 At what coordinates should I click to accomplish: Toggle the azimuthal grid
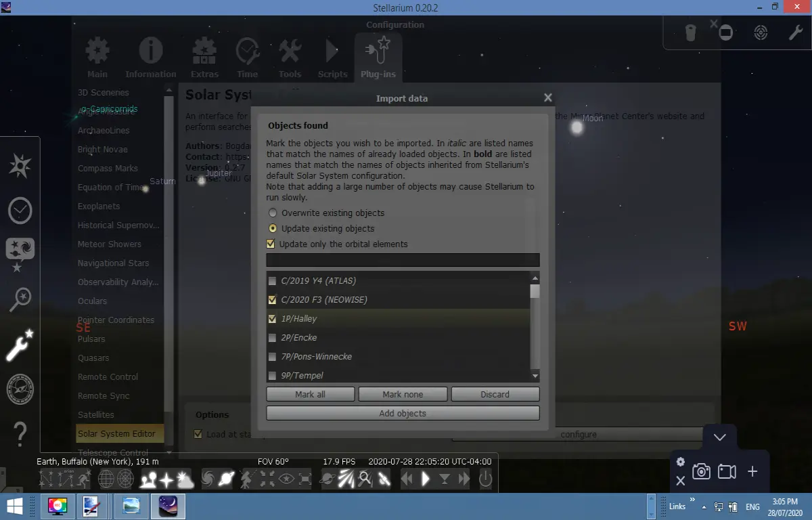tap(126, 479)
